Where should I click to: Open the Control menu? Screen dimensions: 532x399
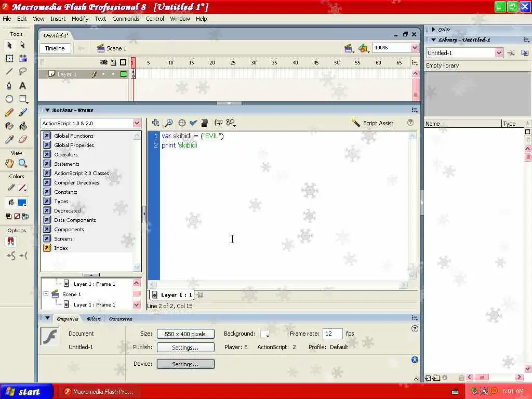click(x=155, y=19)
